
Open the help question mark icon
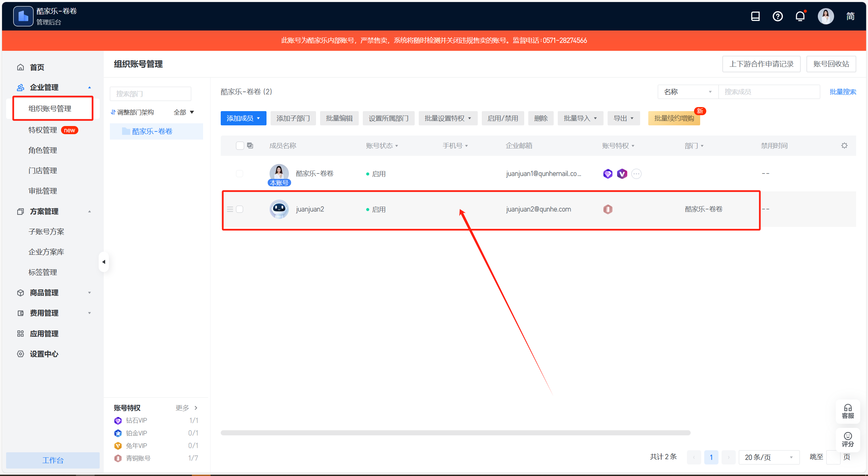(777, 16)
